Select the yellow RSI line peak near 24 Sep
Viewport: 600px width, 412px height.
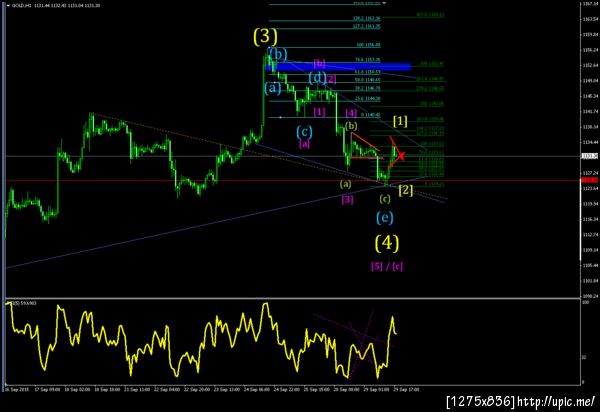tap(265, 305)
